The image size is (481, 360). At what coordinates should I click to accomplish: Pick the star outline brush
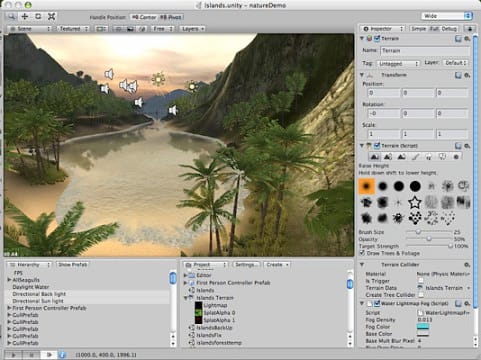click(x=415, y=202)
